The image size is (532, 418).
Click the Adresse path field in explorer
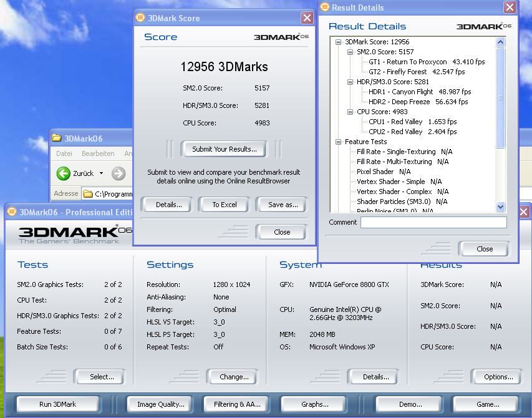(x=107, y=194)
